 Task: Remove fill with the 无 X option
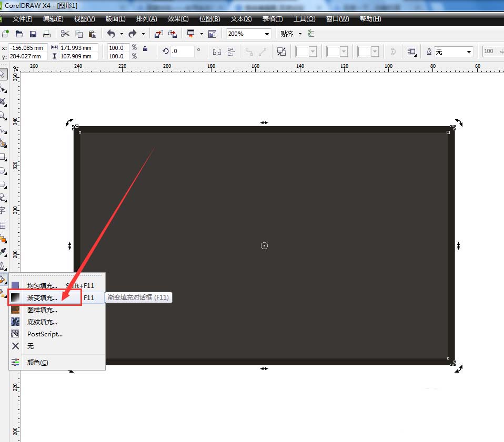point(16,346)
